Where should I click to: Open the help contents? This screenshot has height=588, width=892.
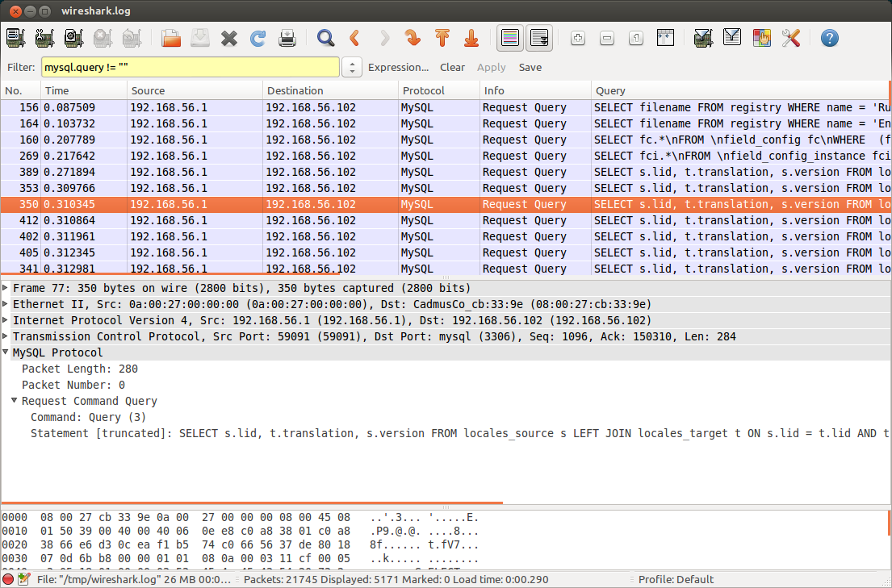pyautogui.click(x=829, y=39)
